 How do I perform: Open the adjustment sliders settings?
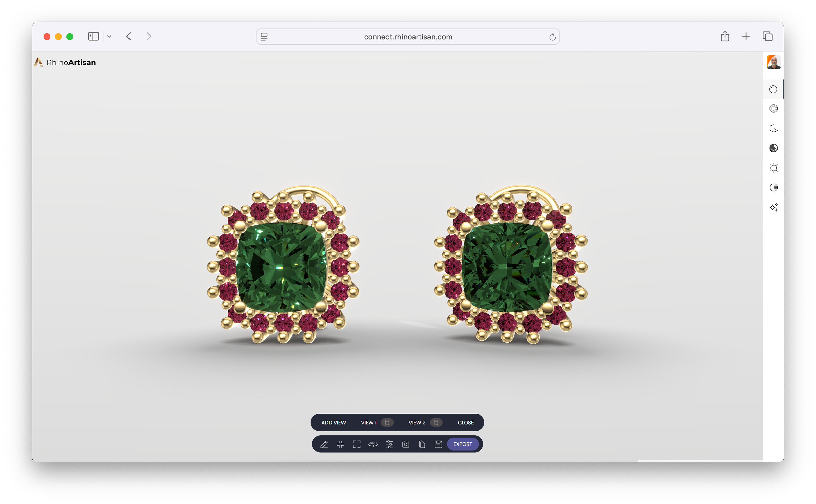389,444
